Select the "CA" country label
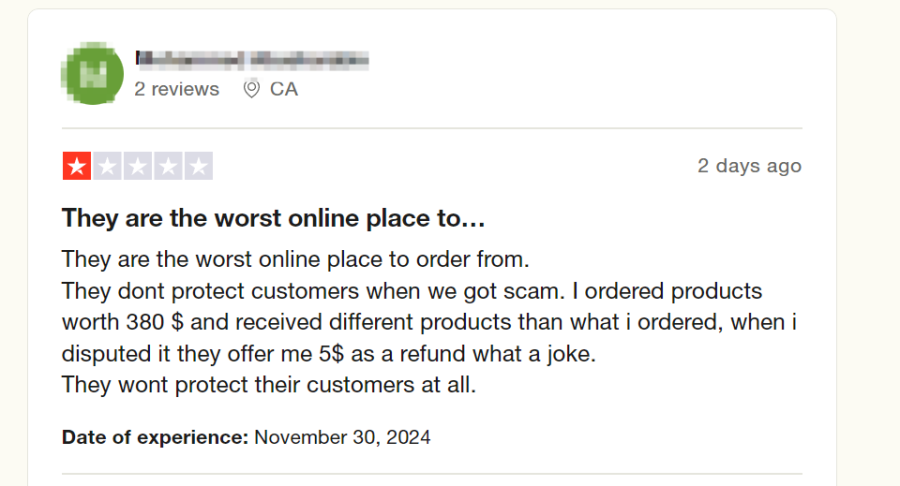This screenshot has height=486, width=900. [x=284, y=89]
